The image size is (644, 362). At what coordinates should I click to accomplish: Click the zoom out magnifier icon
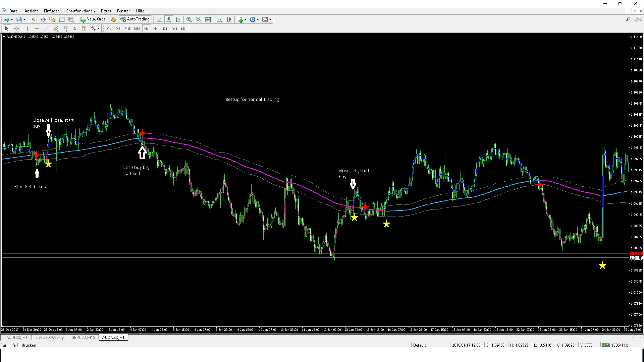click(x=199, y=19)
